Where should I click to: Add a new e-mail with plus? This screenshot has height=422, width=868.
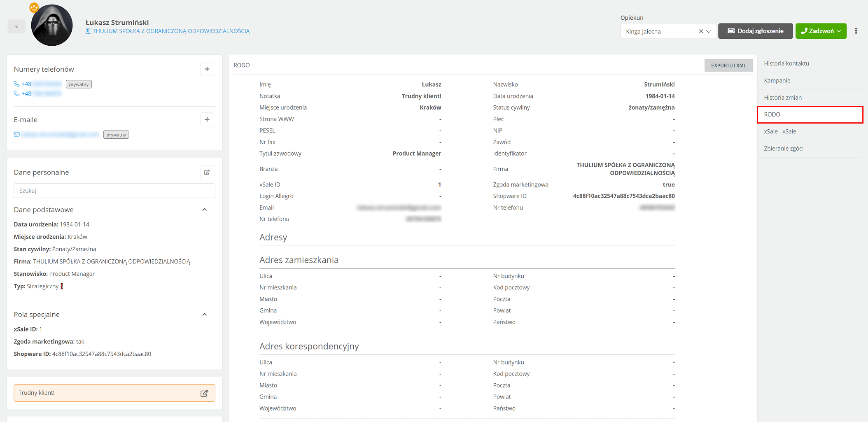tap(207, 119)
